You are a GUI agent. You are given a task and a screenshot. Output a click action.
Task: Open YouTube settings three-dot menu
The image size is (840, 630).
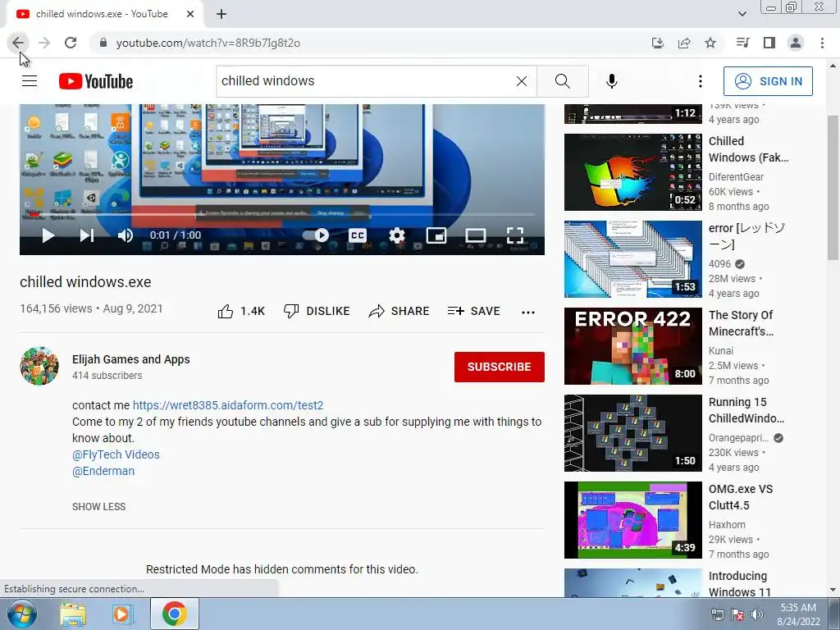click(x=701, y=81)
